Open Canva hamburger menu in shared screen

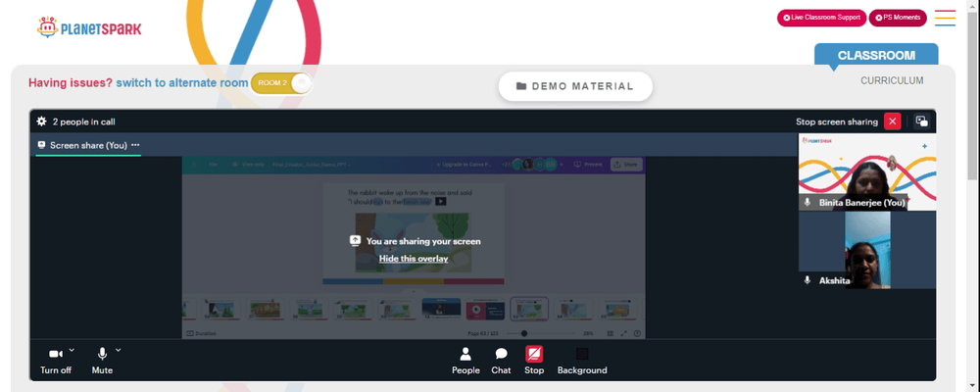pyautogui.click(x=194, y=165)
